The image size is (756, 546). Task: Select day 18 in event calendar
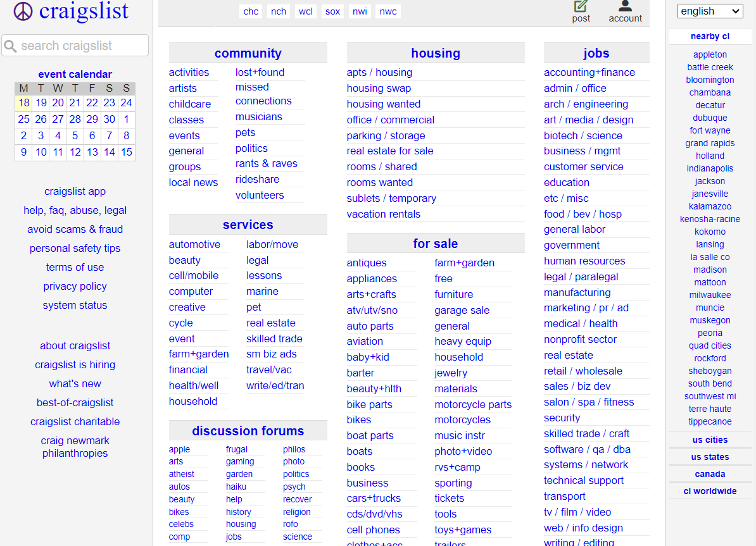coord(23,102)
